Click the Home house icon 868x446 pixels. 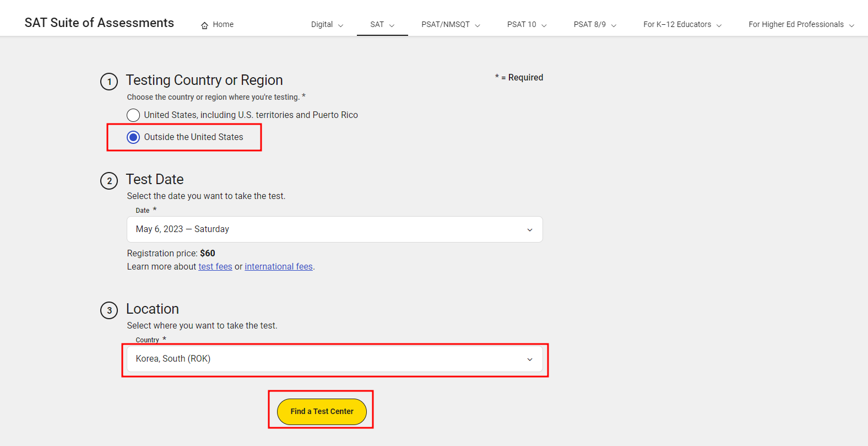click(204, 25)
